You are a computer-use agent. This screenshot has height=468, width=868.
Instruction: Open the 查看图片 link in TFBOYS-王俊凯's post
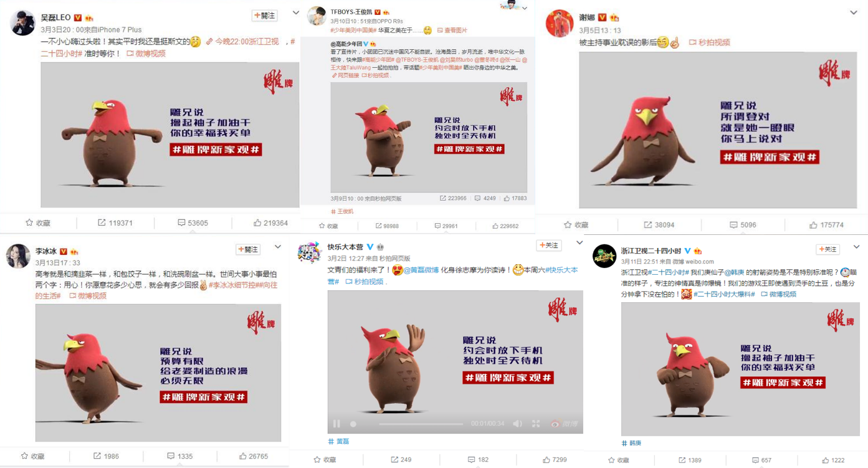452,30
